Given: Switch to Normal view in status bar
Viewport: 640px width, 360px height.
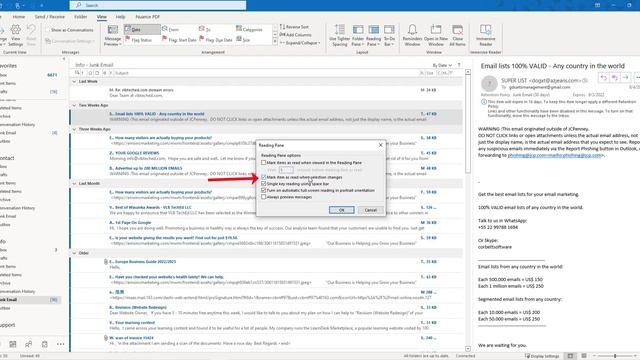Looking at the screenshot, I should point(571,356).
